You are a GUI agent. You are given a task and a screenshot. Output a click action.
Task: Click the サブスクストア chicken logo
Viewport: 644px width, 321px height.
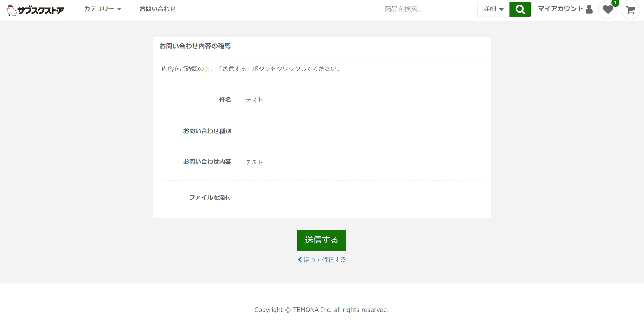[35, 10]
